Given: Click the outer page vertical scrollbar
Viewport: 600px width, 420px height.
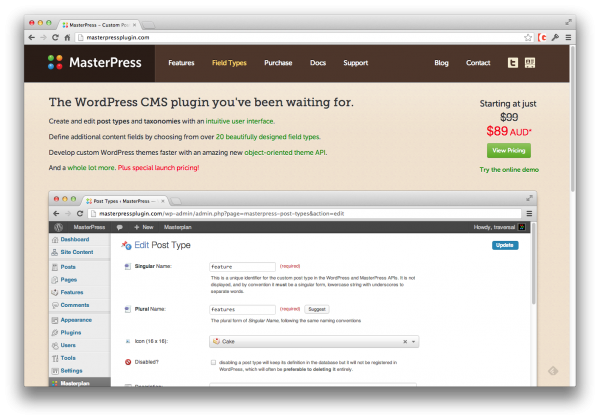Looking at the screenshot, I should point(572,119).
